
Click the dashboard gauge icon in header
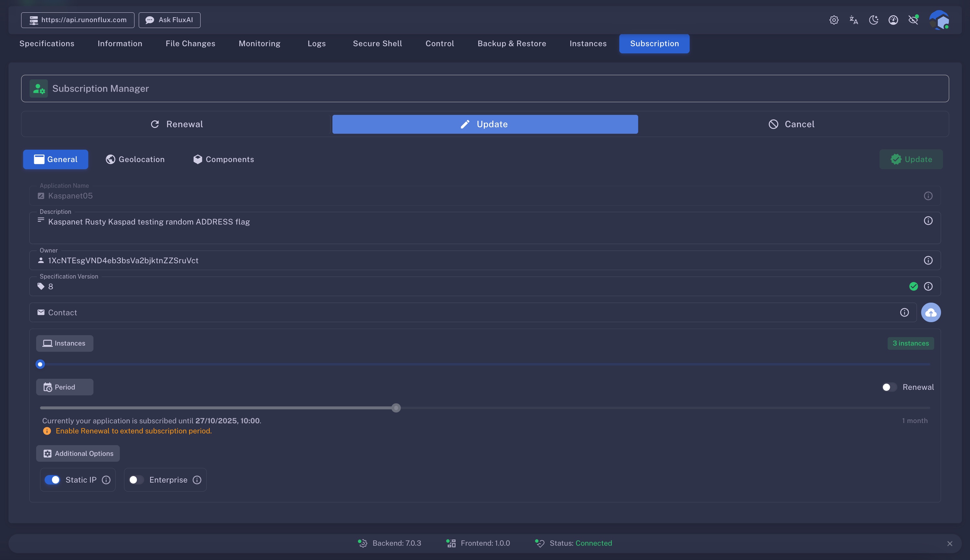click(x=893, y=20)
